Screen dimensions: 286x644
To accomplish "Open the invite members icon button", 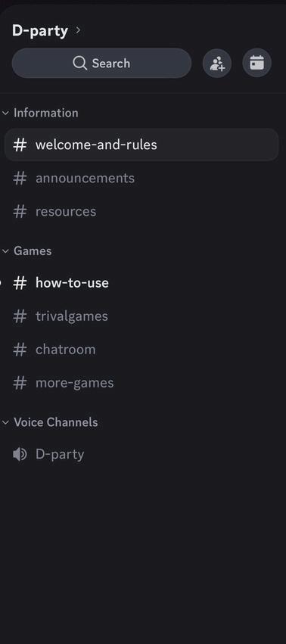I will (217, 64).
